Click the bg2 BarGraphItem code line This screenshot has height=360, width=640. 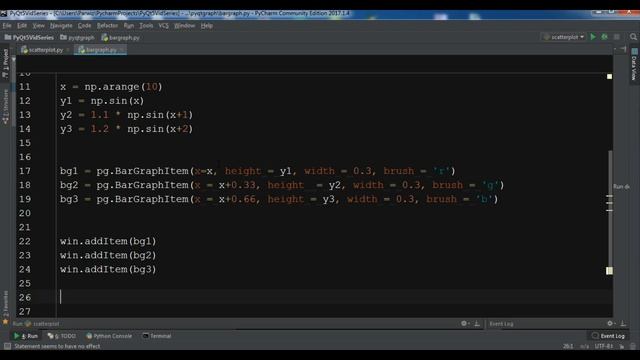[x=282, y=185]
